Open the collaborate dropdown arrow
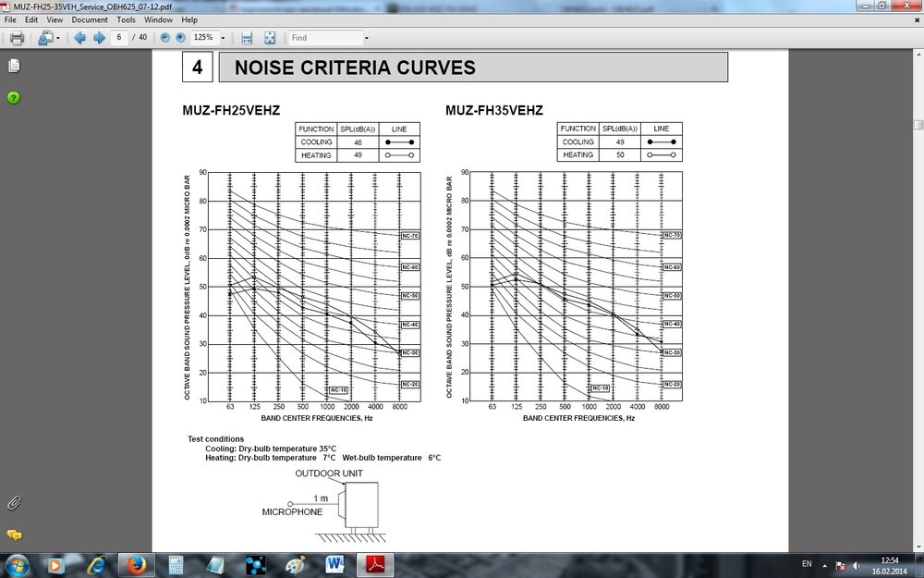The width and height of the screenshot is (924, 578). coord(57,38)
